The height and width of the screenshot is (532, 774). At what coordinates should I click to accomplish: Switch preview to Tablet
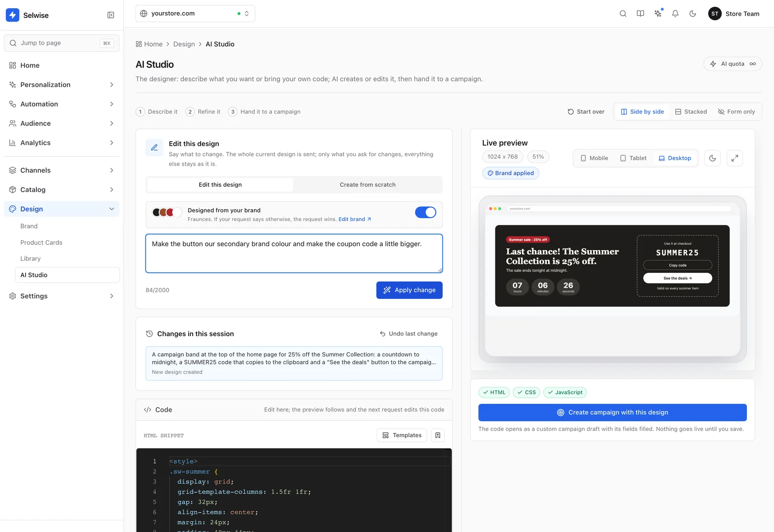click(x=634, y=158)
